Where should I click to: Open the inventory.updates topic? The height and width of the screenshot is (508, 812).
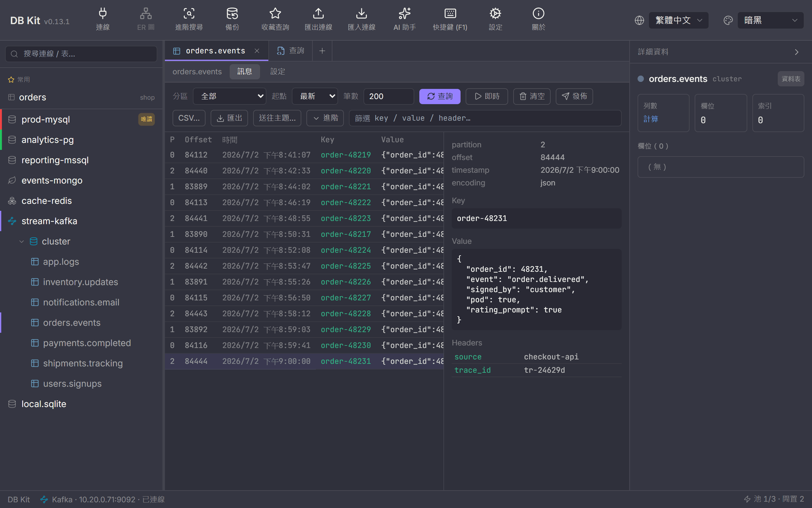click(x=81, y=282)
